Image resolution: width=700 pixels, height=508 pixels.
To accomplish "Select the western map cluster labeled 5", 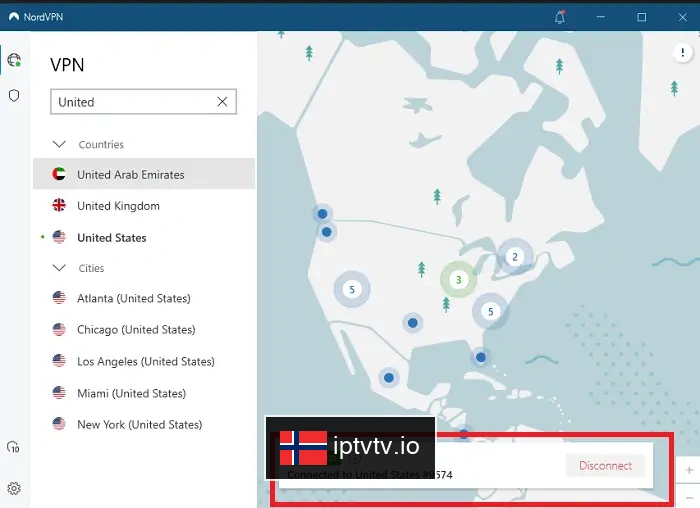I will (352, 289).
